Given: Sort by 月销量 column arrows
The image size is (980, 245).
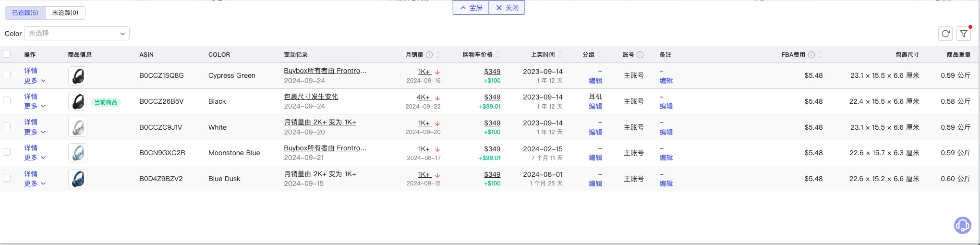Looking at the screenshot, I should (x=438, y=55).
